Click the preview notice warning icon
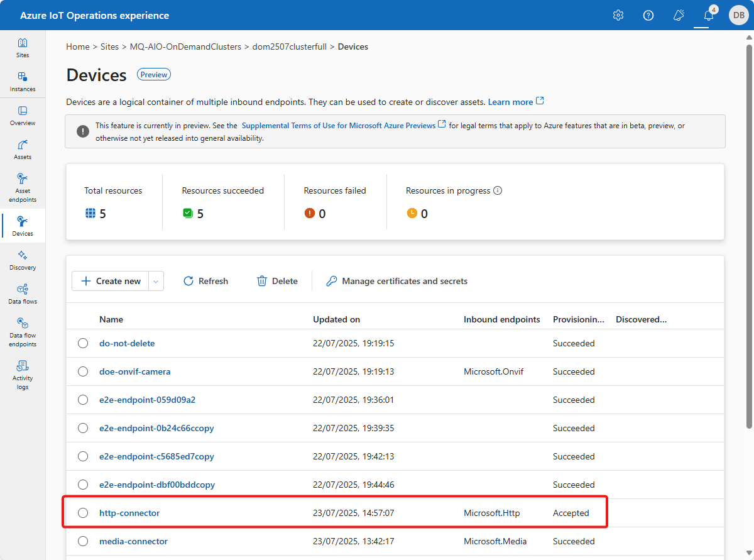754x560 pixels. coord(83,131)
